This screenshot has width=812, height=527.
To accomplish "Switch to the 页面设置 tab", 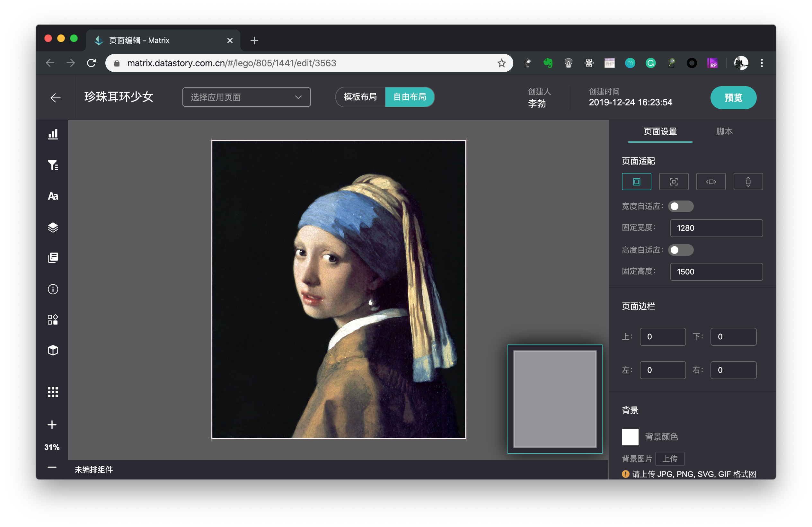I will click(660, 132).
